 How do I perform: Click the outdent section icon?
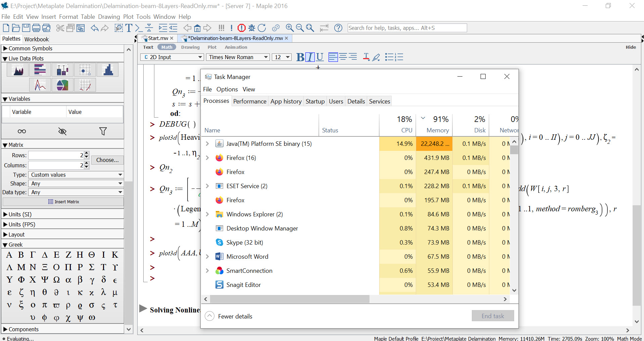click(x=173, y=28)
